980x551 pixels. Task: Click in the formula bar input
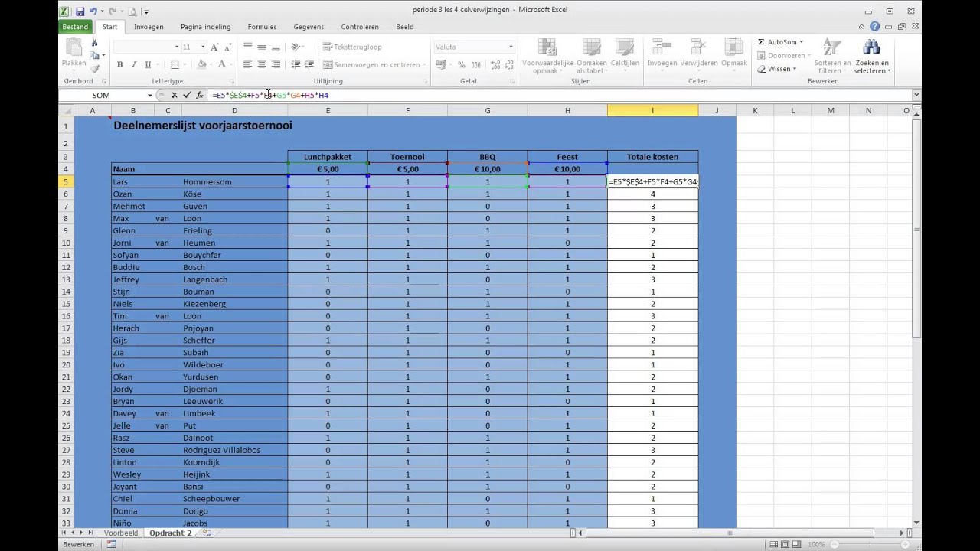pos(559,96)
